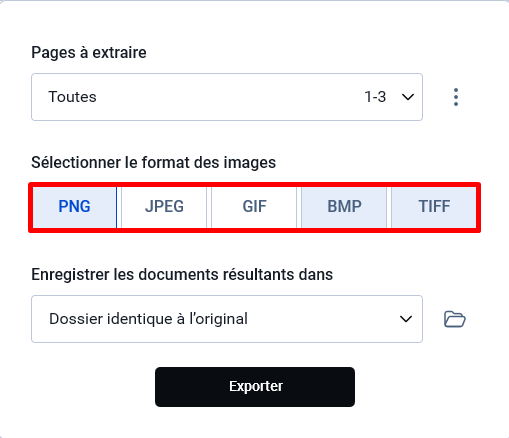Click the black Exporter button

point(255,387)
